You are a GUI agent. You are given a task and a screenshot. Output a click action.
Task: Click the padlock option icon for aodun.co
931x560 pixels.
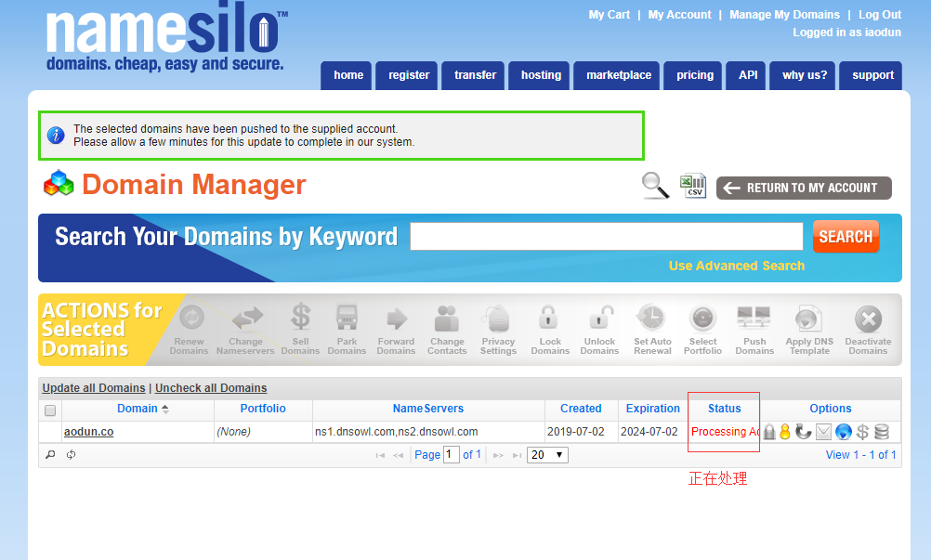tap(769, 432)
